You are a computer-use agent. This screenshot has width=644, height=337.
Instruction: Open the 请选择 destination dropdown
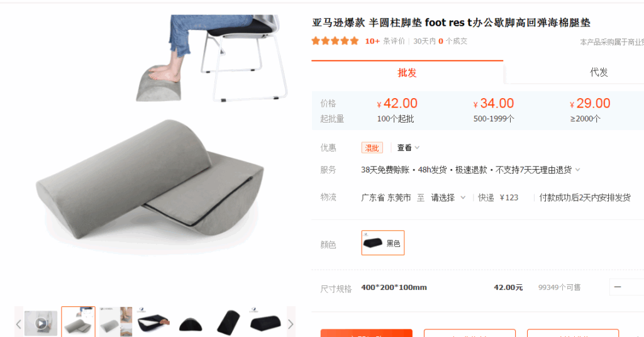(448, 198)
